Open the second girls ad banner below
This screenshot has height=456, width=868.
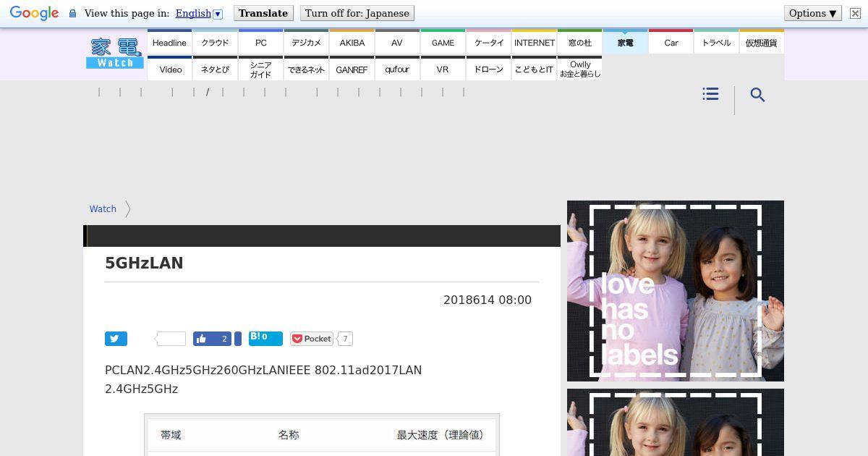(676, 423)
